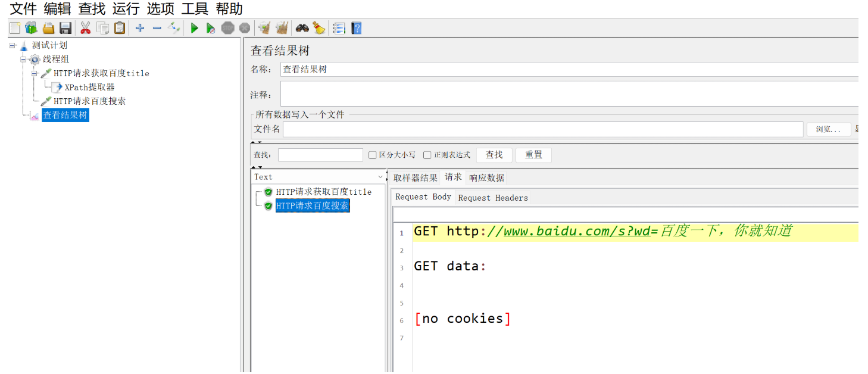This screenshot has height=374, width=868.
Task: Click the graph icon beside 查看结果树
Action: pyautogui.click(x=35, y=116)
